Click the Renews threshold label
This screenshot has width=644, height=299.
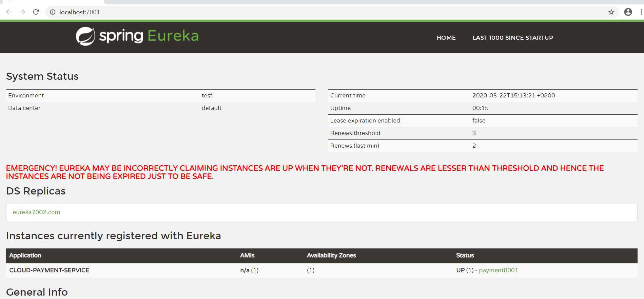point(355,133)
